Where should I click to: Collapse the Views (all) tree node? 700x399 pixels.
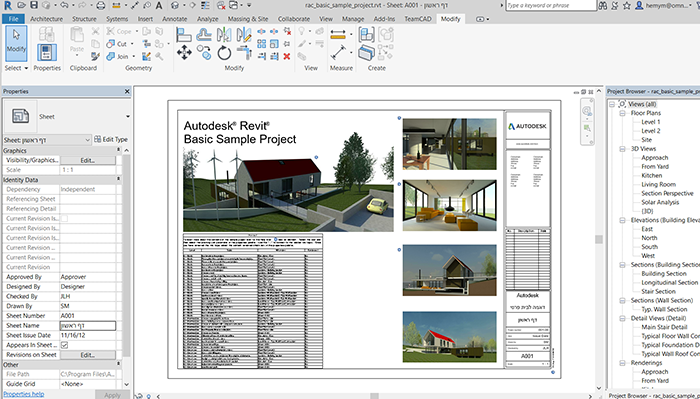click(612, 104)
